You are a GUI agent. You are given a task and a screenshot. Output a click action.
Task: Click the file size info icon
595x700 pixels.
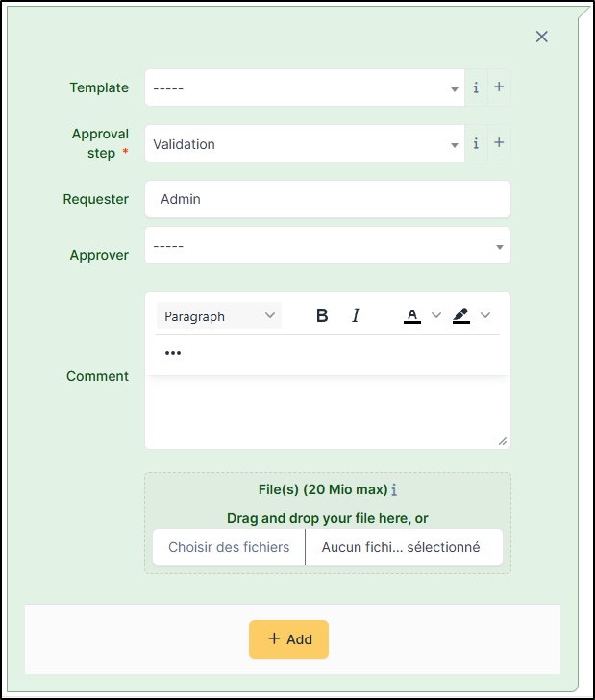[394, 490]
